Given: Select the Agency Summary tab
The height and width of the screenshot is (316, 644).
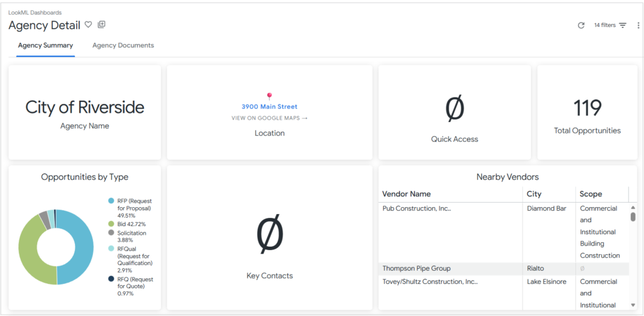Looking at the screenshot, I should pos(45,45).
